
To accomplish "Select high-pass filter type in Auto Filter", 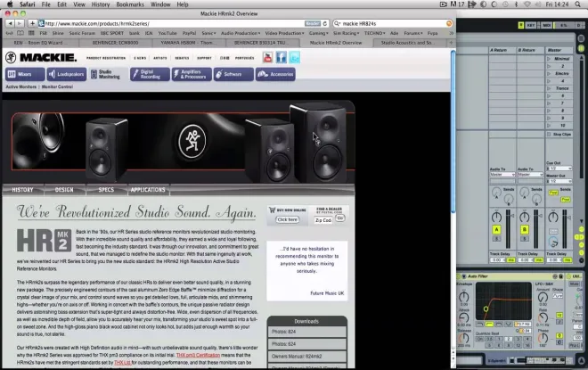I will pyautogui.click(x=489, y=324).
